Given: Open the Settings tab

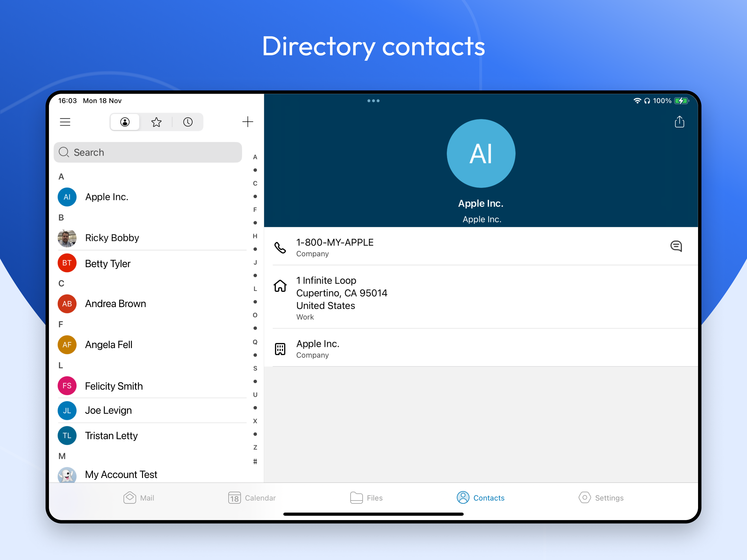Looking at the screenshot, I should tap(601, 497).
